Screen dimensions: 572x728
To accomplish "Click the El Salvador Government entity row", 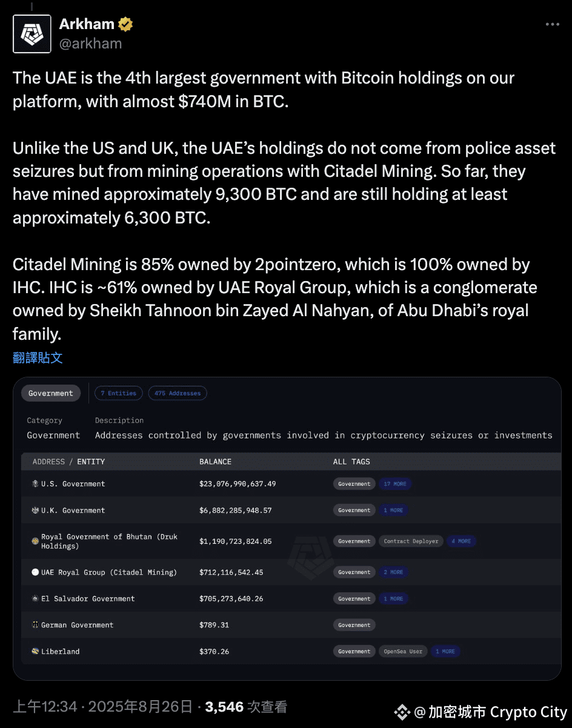I will coord(291,599).
